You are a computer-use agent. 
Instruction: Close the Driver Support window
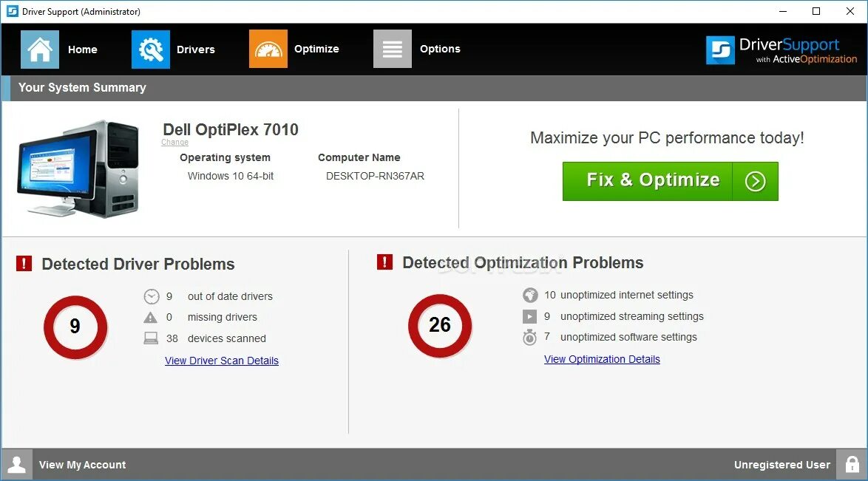point(850,11)
